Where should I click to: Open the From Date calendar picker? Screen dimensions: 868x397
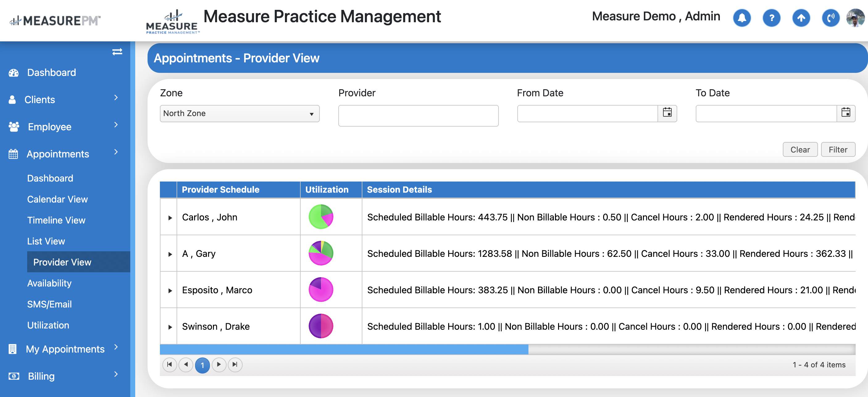point(667,113)
